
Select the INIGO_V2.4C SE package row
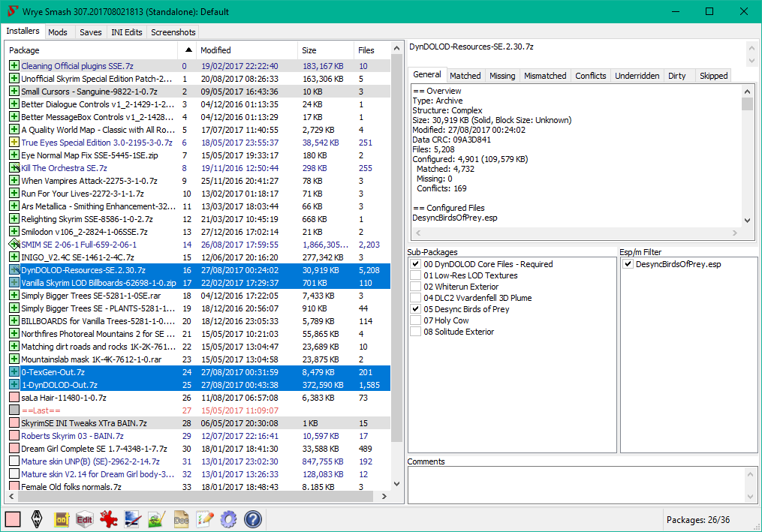[197, 257]
